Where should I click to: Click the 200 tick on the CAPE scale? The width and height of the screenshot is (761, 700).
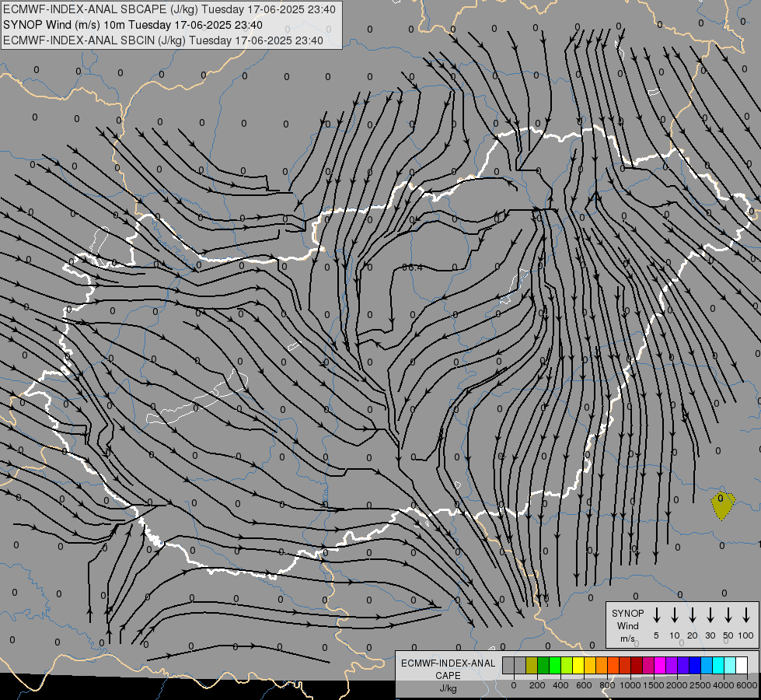[x=537, y=685]
